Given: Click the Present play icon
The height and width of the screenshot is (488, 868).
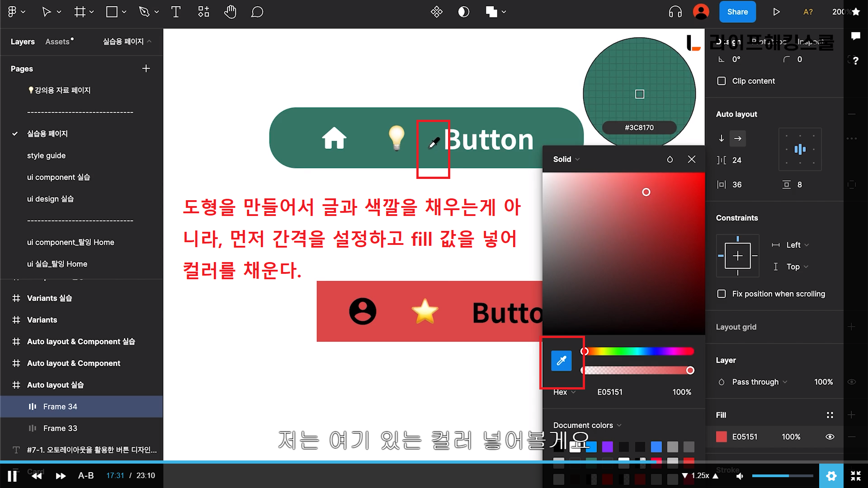Looking at the screenshot, I should (776, 12).
